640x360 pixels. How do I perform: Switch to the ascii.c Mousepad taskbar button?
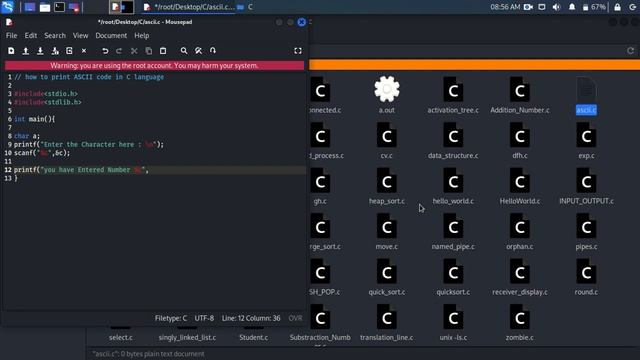[x=189, y=7]
